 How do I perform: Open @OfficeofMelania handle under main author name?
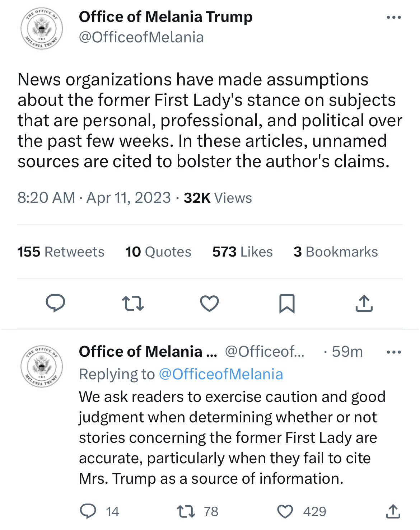tap(141, 37)
